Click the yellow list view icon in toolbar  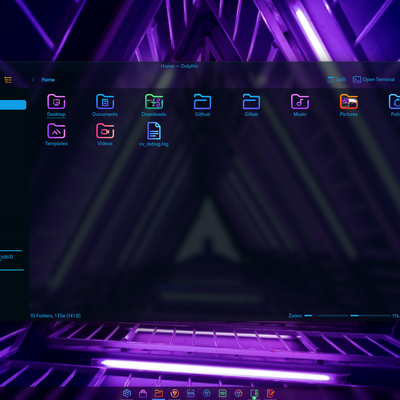[x=8, y=80]
